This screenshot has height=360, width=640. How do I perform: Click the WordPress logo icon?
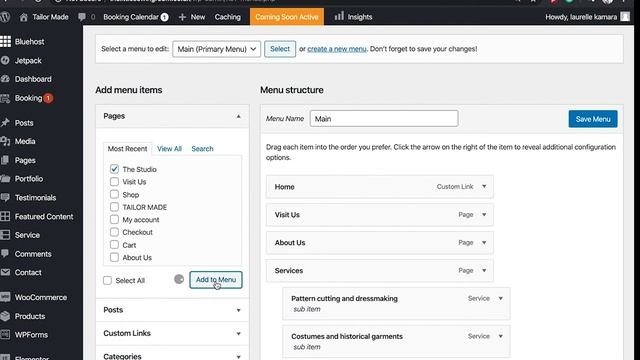(5, 17)
